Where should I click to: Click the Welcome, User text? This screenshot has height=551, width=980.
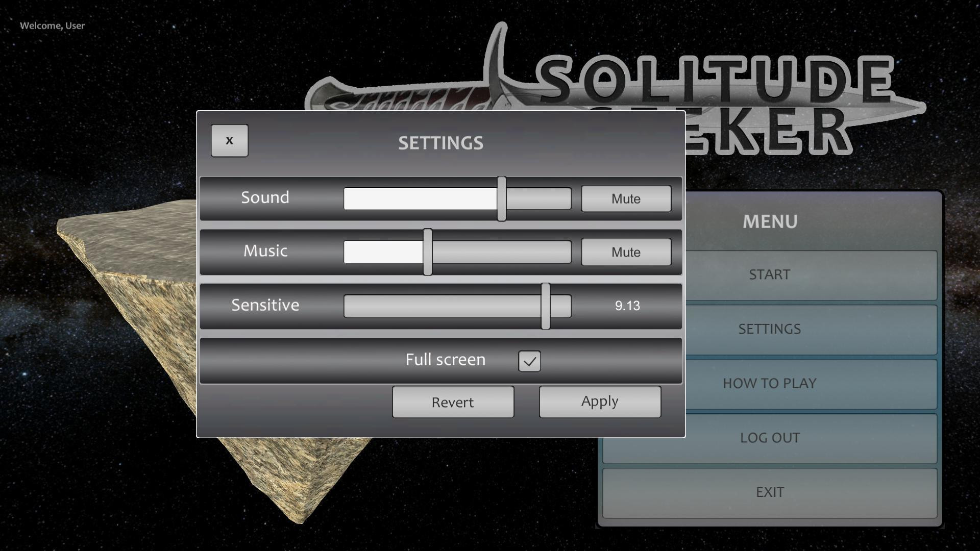tap(52, 26)
